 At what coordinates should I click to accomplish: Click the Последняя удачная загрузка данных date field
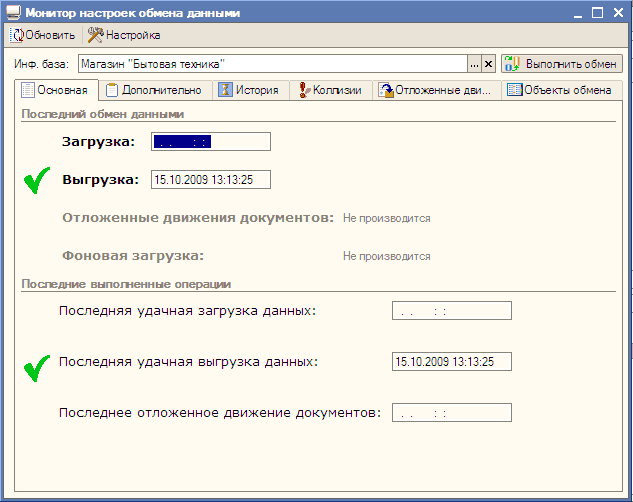tap(451, 310)
